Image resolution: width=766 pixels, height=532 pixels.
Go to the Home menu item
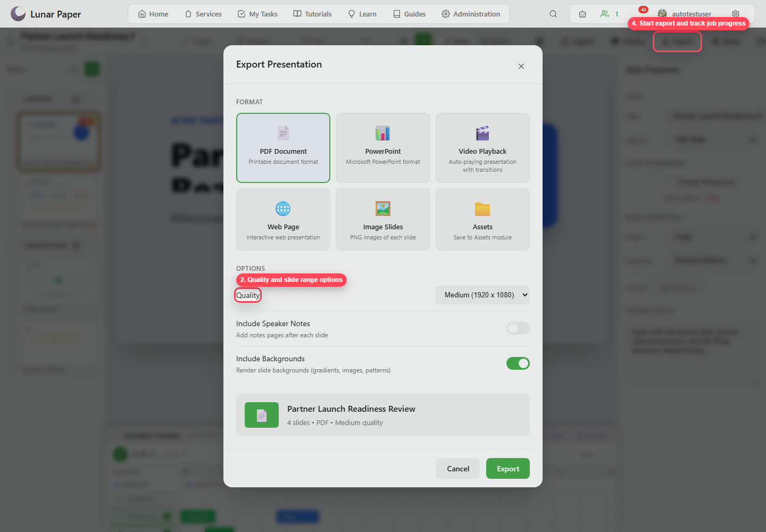tap(153, 14)
